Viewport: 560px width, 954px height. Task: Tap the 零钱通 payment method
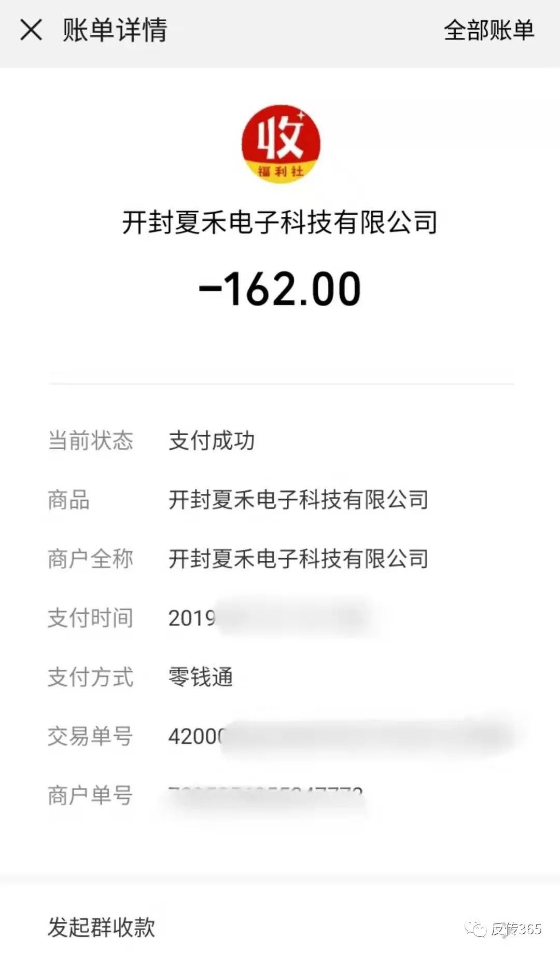click(x=201, y=677)
